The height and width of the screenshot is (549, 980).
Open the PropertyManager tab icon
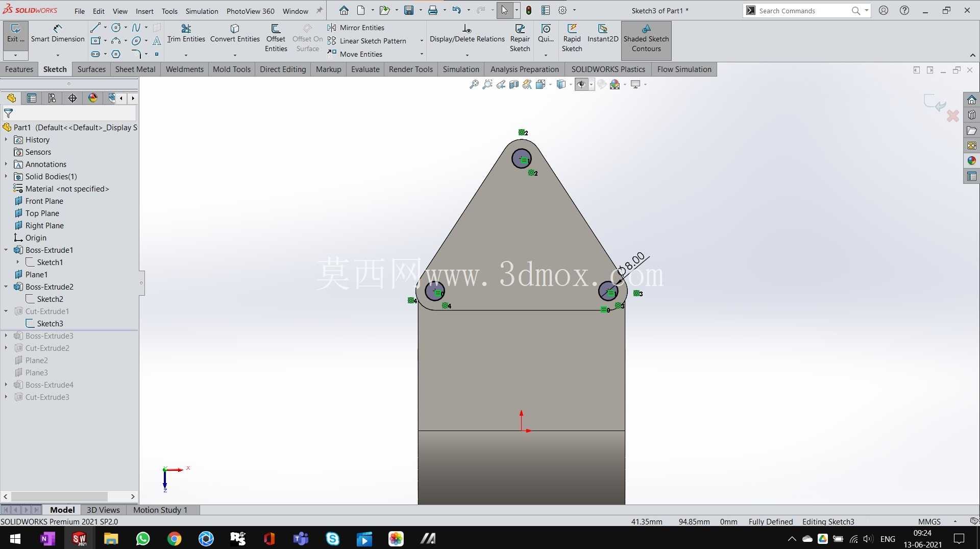(32, 98)
